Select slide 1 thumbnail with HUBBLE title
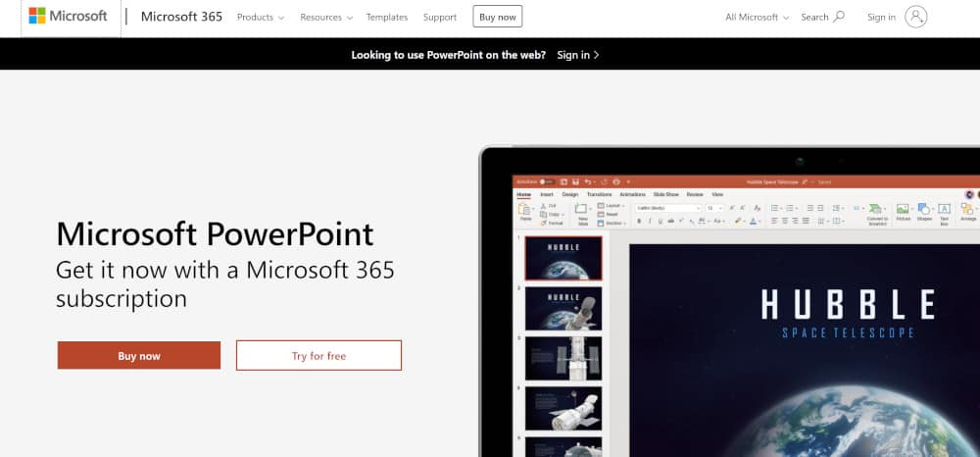Screen dimensions: 980x457 coord(563,258)
